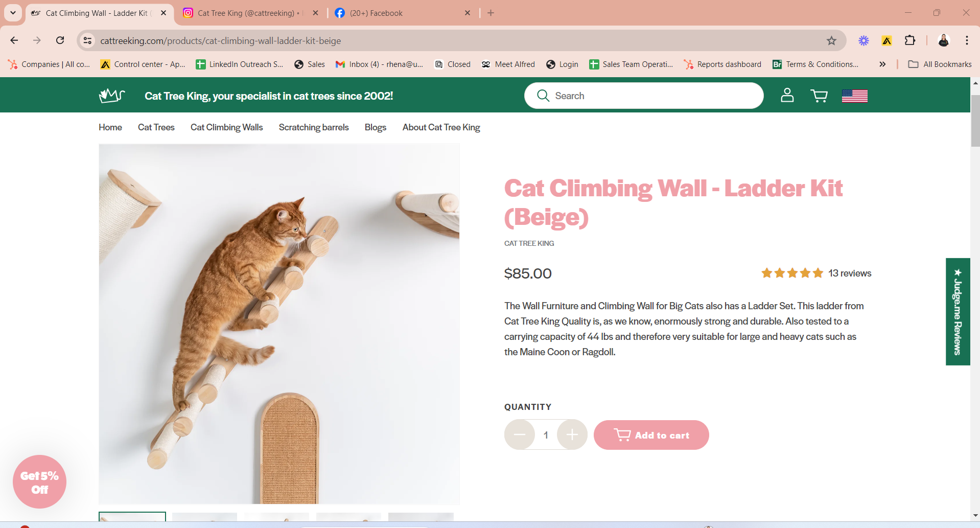Open the browser extensions puzzle icon
Image resolution: width=980 pixels, height=528 pixels.
pyautogui.click(x=910, y=40)
